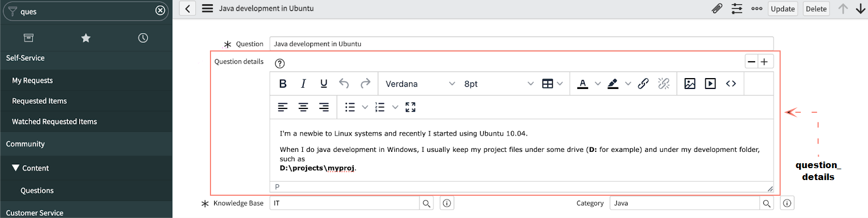Click the attachment paperclip icon
868x218 pixels.
coord(717,9)
